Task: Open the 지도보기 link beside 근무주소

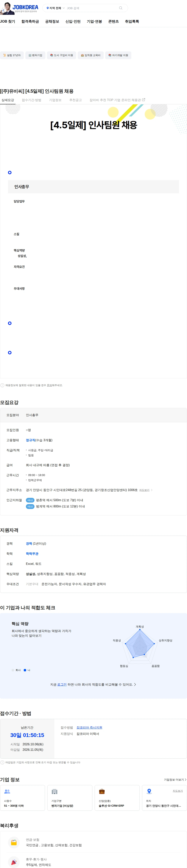Action: tap(144, 490)
